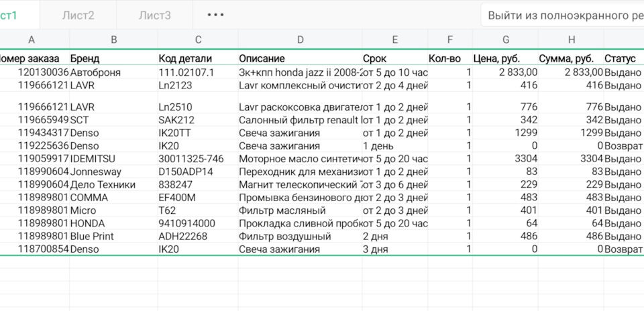Select the Автоброня brand cell
The height and width of the screenshot is (311, 644).
(114, 72)
